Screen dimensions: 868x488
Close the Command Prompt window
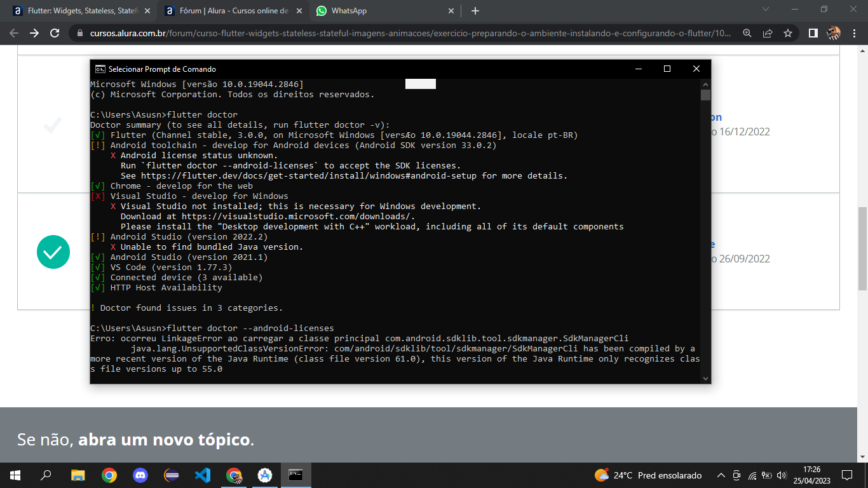click(x=696, y=69)
